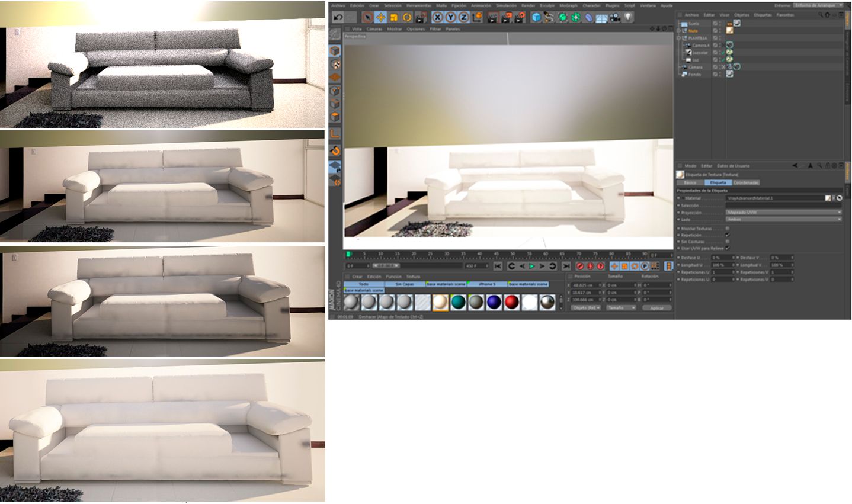This screenshot has width=852, height=504.
Task: Toggle visibility dots for Suelo object
Action: tap(720, 24)
